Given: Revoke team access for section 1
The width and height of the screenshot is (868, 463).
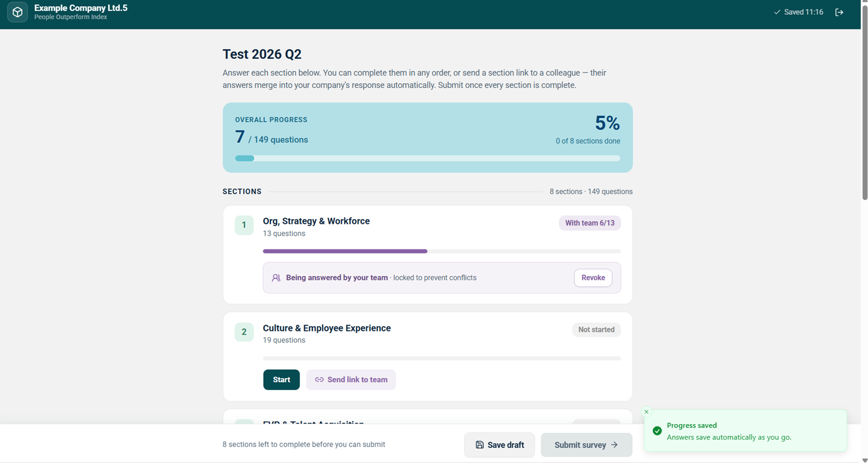Looking at the screenshot, I should (593, 278).
